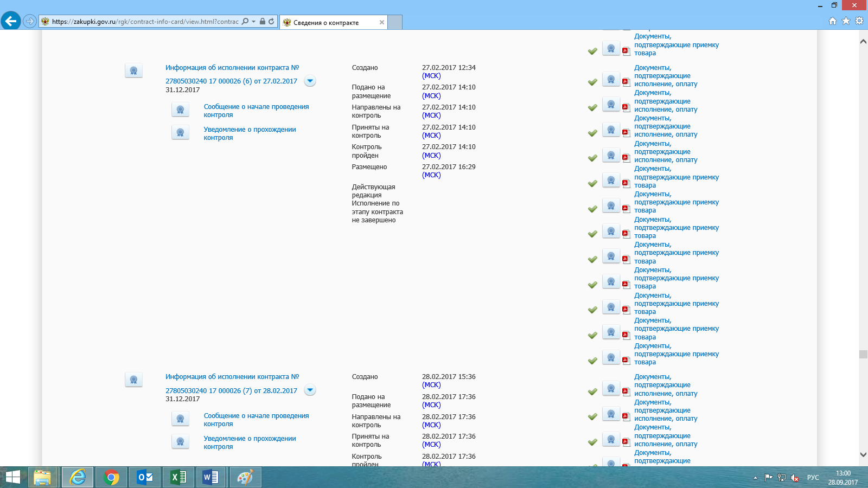This screenshot has width=868, height=488.
Task: Click the browser Home icon
Action: (x=833, y=21)
